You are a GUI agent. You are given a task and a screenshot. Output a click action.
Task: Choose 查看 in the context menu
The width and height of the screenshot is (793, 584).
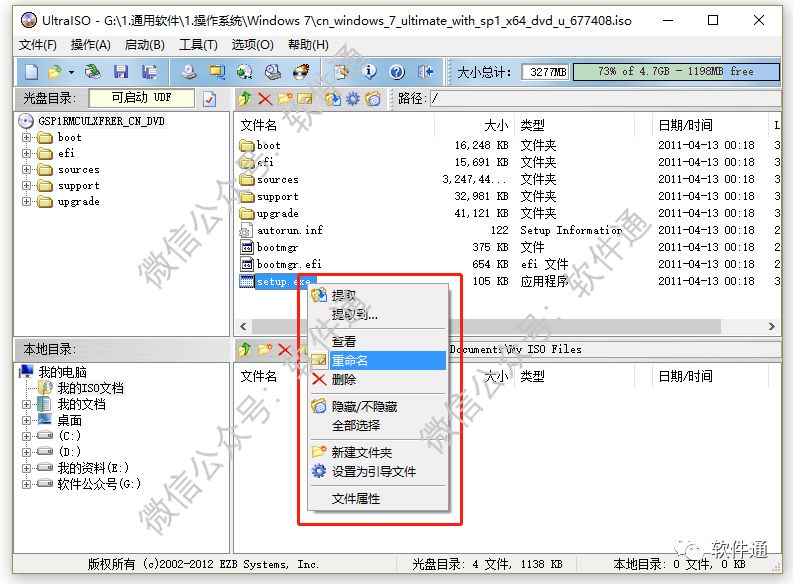378,341
